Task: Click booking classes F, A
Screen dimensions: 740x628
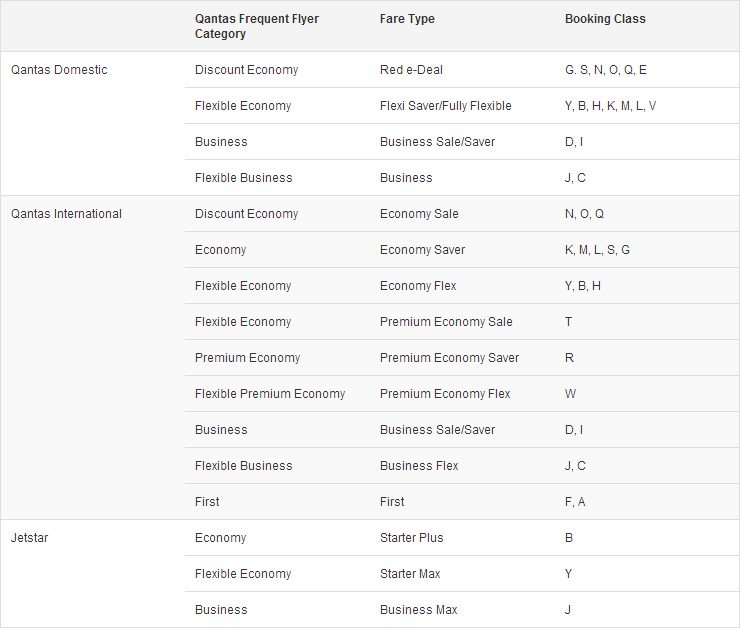Action: (x=575, y=502)
